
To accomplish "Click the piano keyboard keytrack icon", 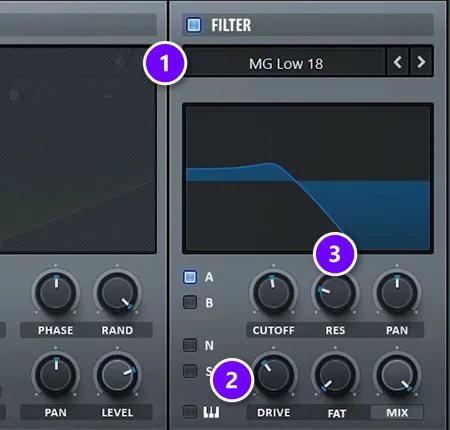I will click(211, 412).
